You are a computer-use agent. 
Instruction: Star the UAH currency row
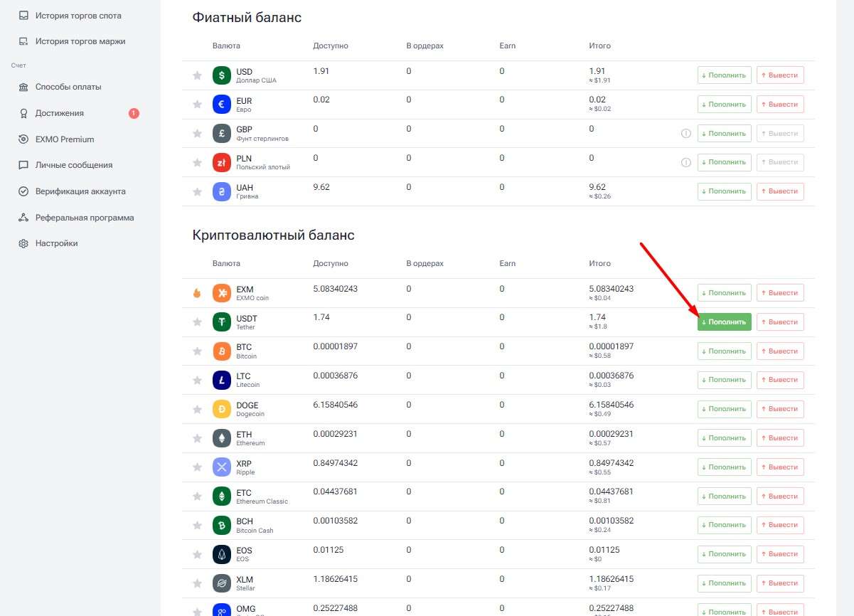point(197,191)
